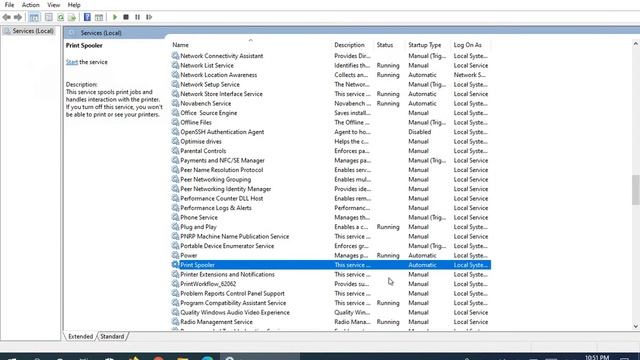The width and height of the screenshot is (640, 360).
Task: Open the View menu
Action: (x=53, y=5)
